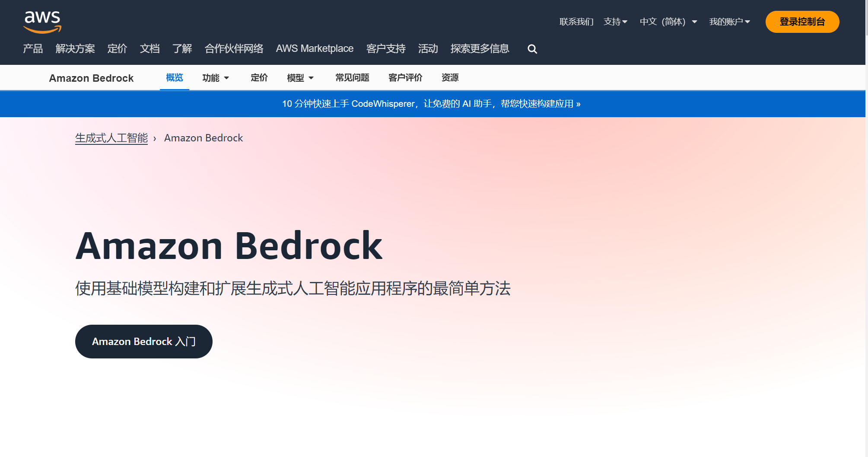868x457 pixels.
Task: Click the CodeWhisperer promo banner link
Action: [431, 104]
